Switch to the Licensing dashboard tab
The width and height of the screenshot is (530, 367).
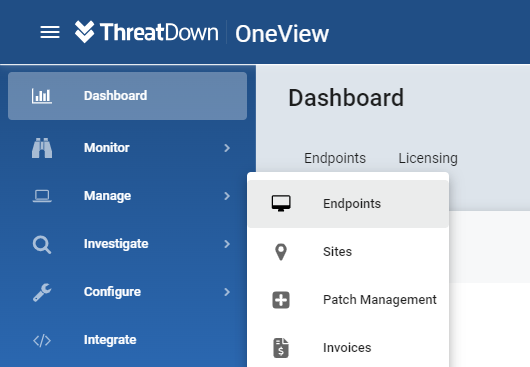(x=428, y=158)
